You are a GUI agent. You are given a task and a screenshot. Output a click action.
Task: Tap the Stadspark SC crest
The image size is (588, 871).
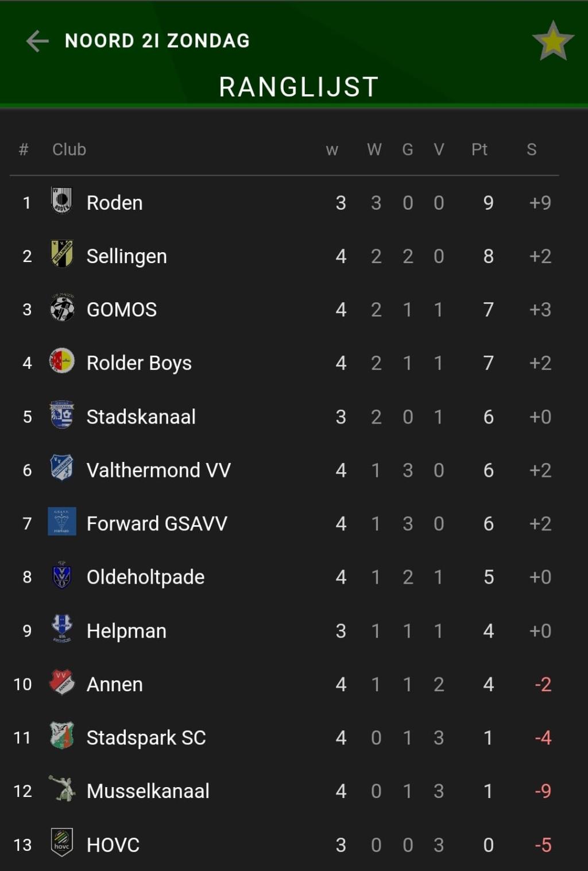[x=61, y=735]
